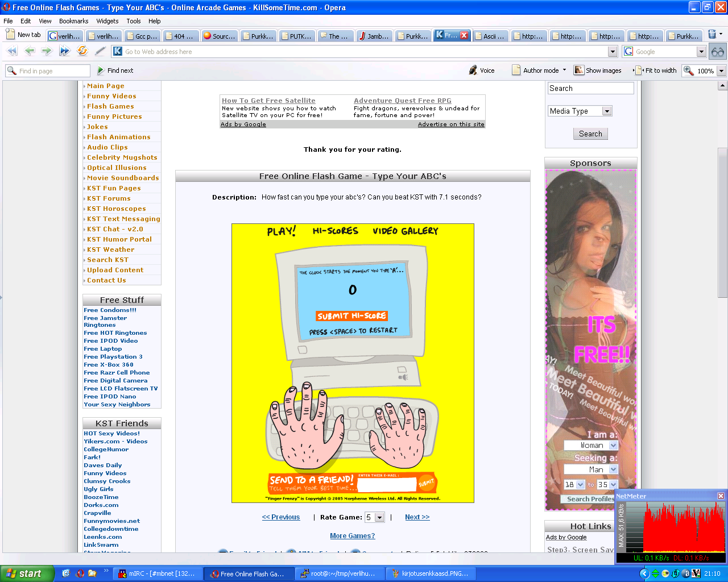Screen dimensions: 728x582
Task: Open the minimum age 18 dropdown
Action: (x=580, y=485)
